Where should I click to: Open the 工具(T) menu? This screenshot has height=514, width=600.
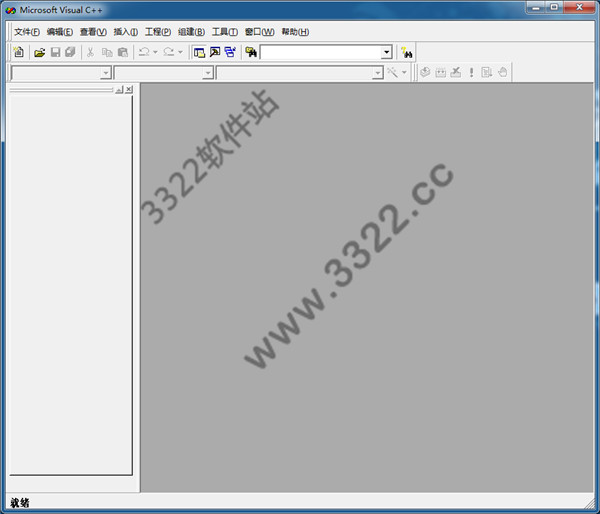[x=225, y=32]
